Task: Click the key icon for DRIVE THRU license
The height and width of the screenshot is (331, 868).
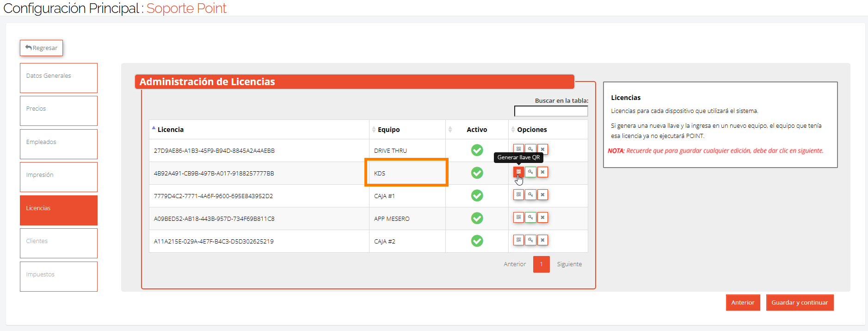Action: tap(530, 149)
